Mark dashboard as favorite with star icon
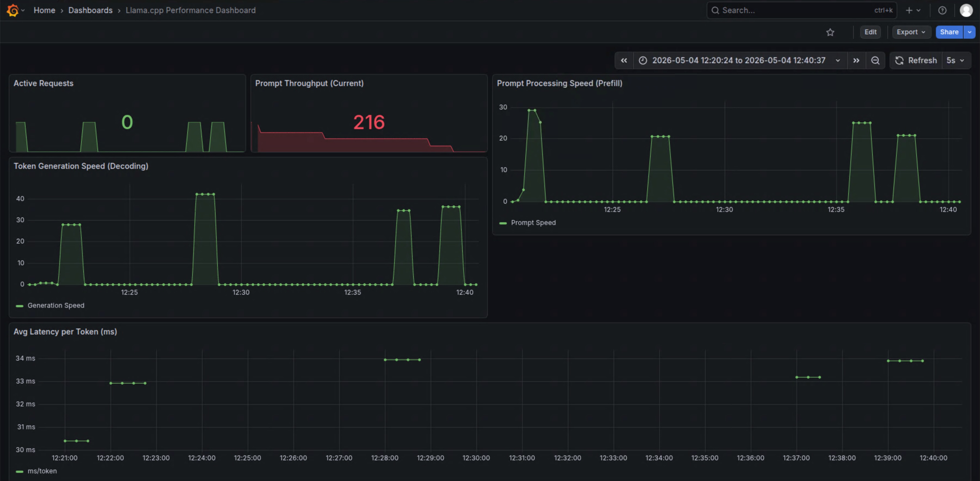Viewport: 980px width, 481px height. point(830,32)
